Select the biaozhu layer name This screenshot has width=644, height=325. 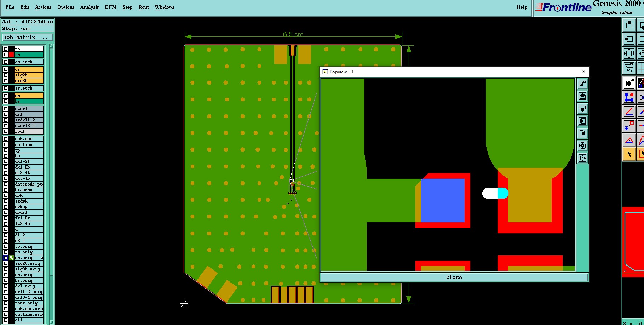29,190
